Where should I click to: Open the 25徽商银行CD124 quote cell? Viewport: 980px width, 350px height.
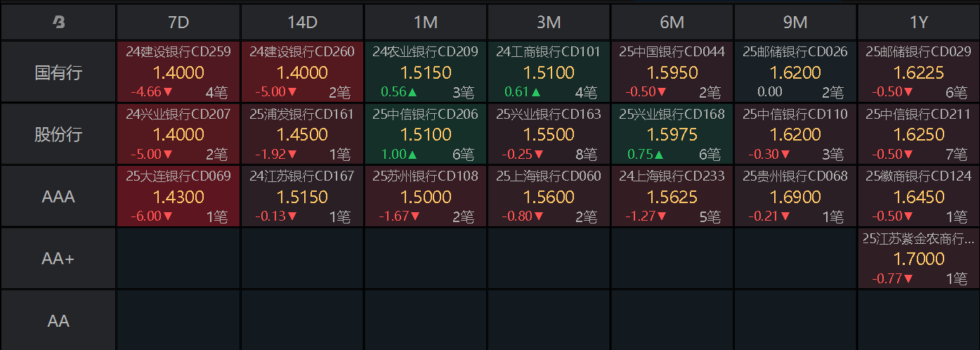tap(918, 196)
